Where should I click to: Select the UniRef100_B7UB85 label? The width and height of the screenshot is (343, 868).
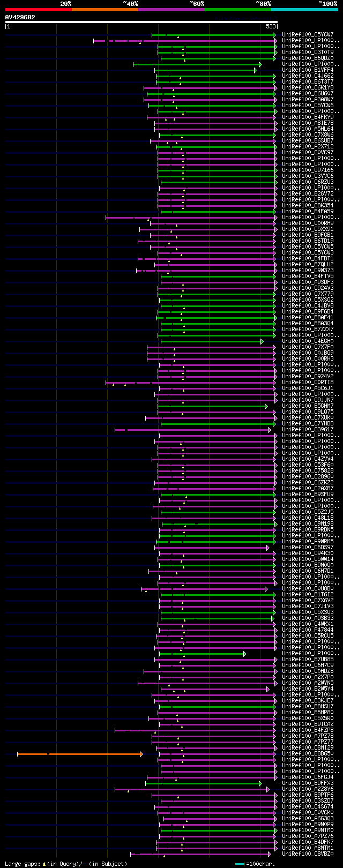point(308,659)
